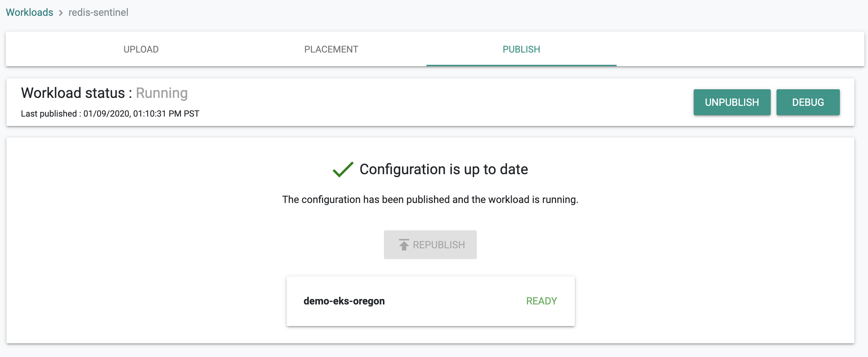Viewport: 868px width, 357px height.
Task: Click the empty tab area right of PUBLISH
Action: point(741,49)
